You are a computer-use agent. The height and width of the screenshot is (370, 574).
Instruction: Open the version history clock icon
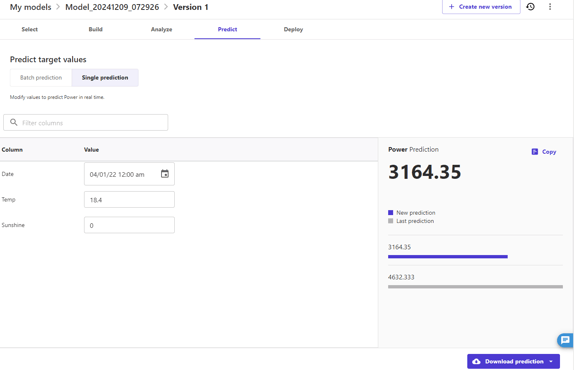[530, 7]
